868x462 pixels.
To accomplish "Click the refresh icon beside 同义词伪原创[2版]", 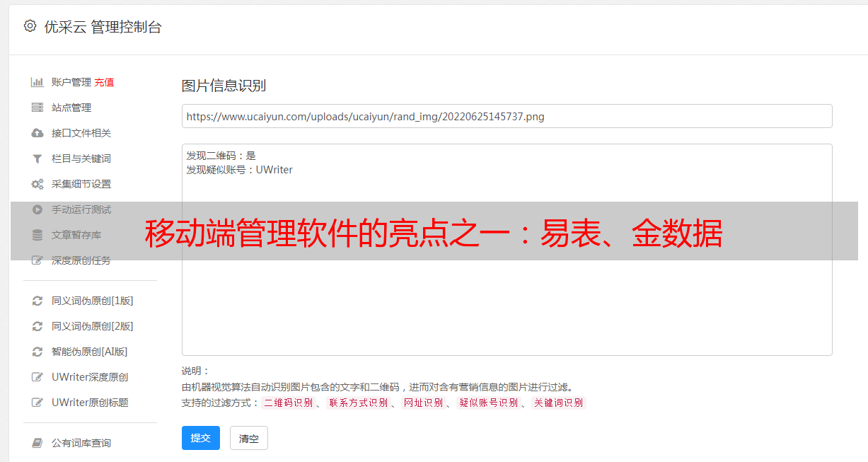I will (x=37, y=326).
